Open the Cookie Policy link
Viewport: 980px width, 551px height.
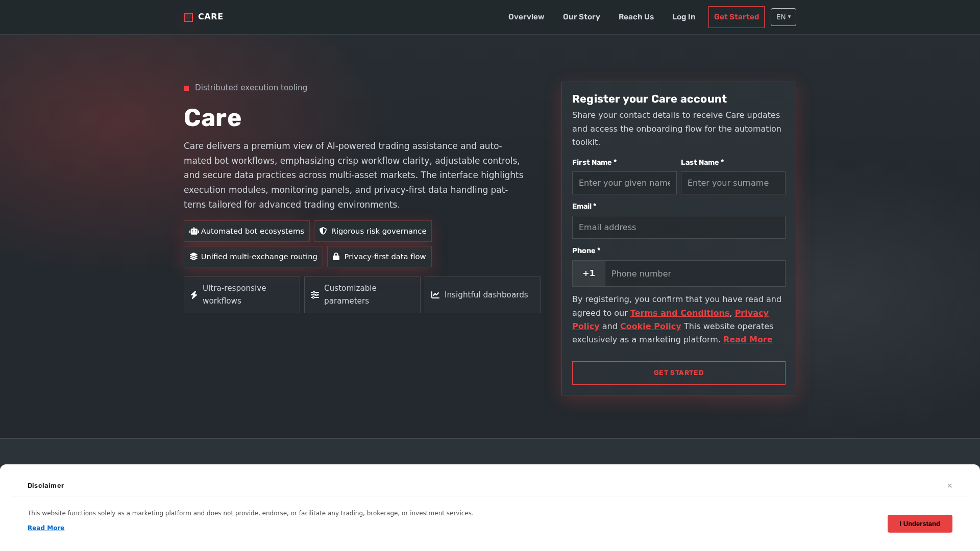pyautogui.click(x=650, y=326)
